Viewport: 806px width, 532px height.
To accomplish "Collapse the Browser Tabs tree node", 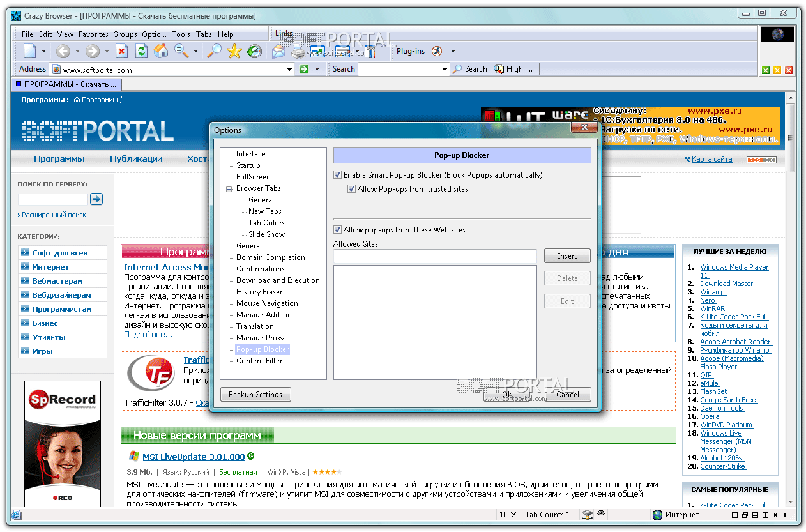I will click(229, 189).
